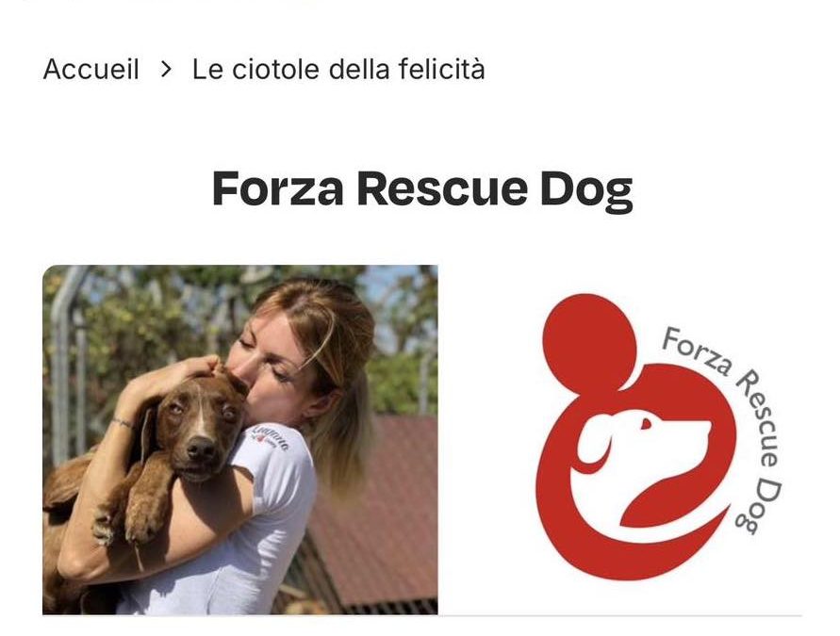
Task: Select the Forza Rescue Dog heading
Action: tap(422, 189)
